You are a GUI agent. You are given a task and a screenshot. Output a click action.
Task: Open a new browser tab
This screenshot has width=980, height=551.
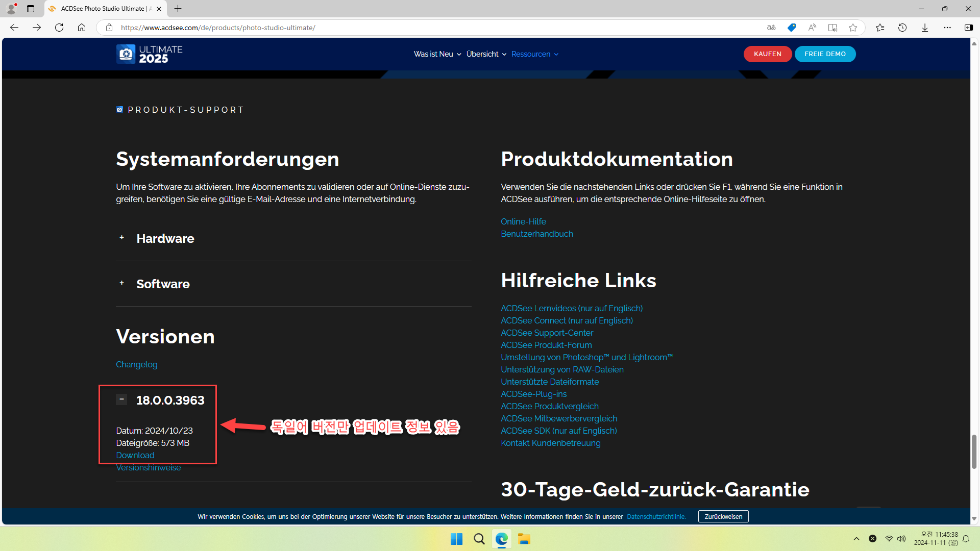point(178,9)
